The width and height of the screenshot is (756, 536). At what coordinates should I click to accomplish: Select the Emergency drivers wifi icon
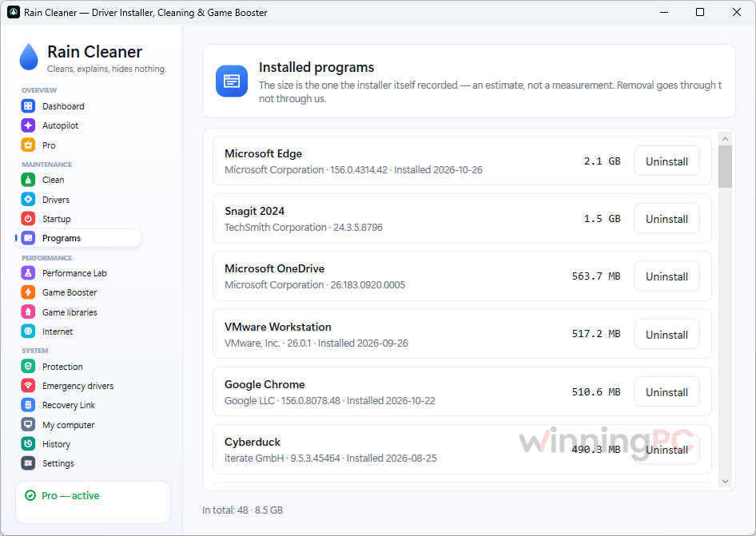tap(28, 386)
